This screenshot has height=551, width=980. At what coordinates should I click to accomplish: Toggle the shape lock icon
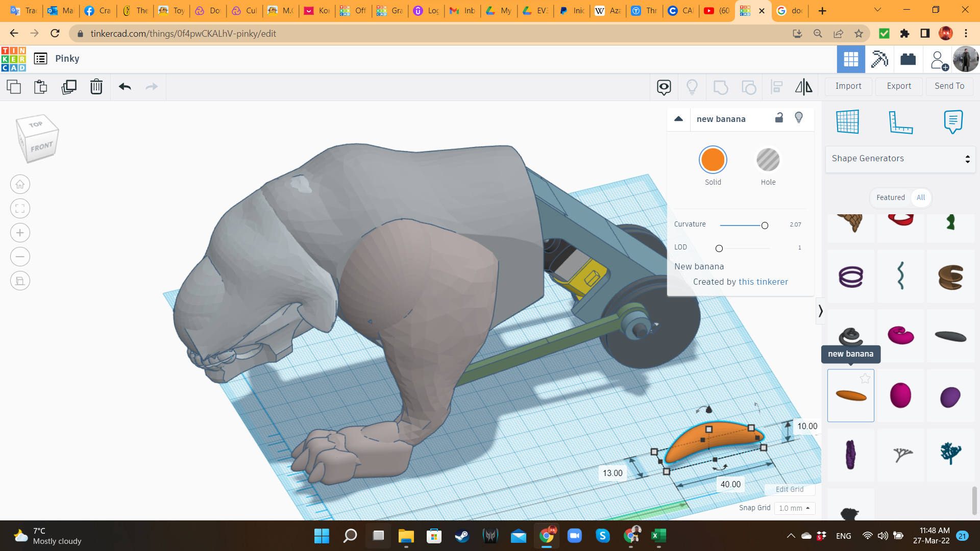tap(779, 118)
